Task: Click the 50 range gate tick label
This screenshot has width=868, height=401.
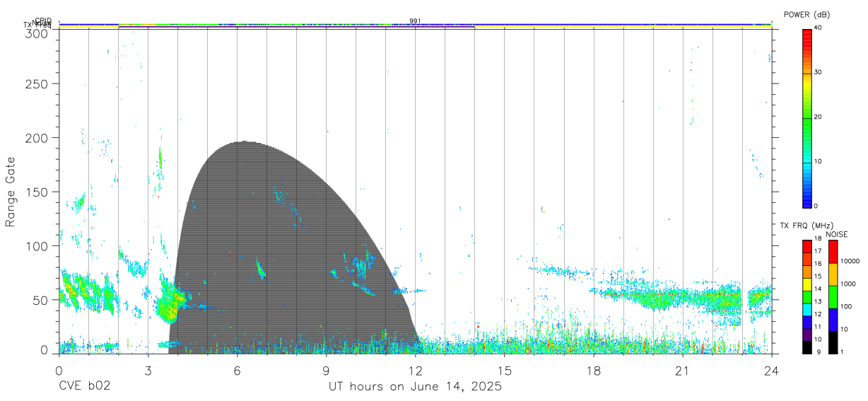Action: tap(41, 300)
